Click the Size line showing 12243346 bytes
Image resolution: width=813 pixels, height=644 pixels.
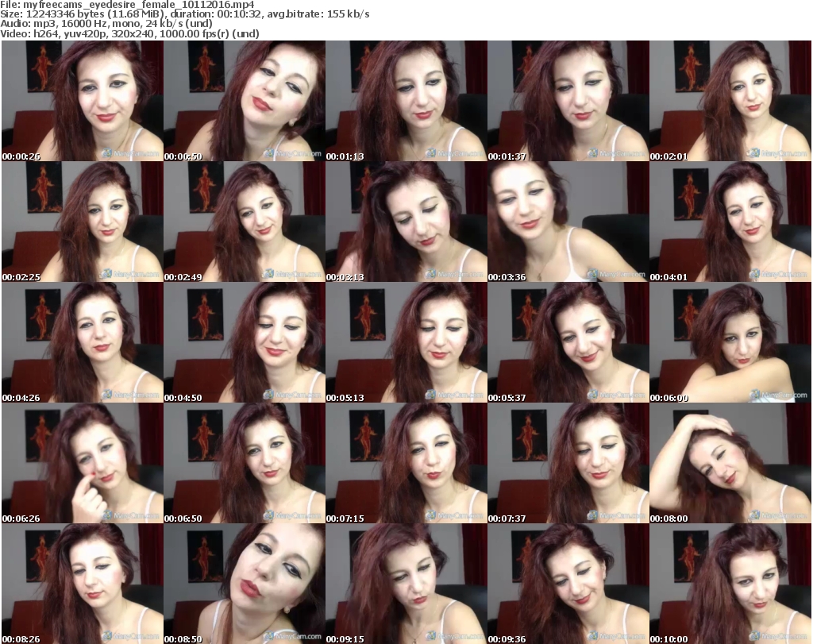click(185, 14)
